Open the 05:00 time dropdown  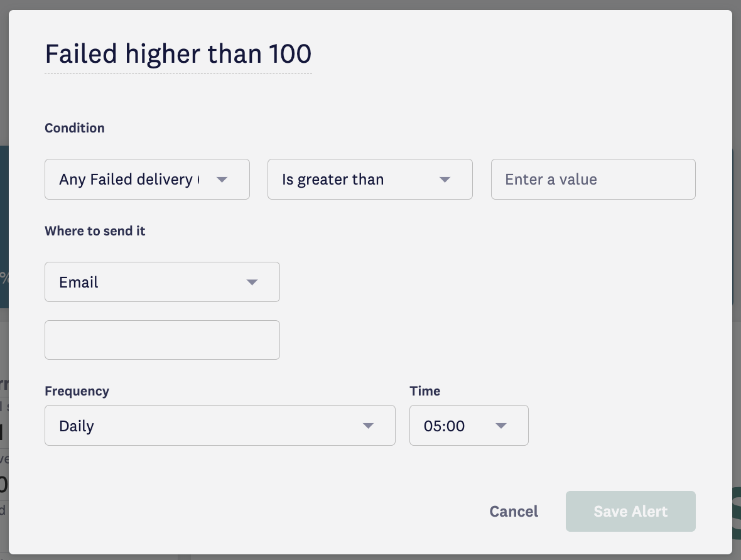point(469,425)
